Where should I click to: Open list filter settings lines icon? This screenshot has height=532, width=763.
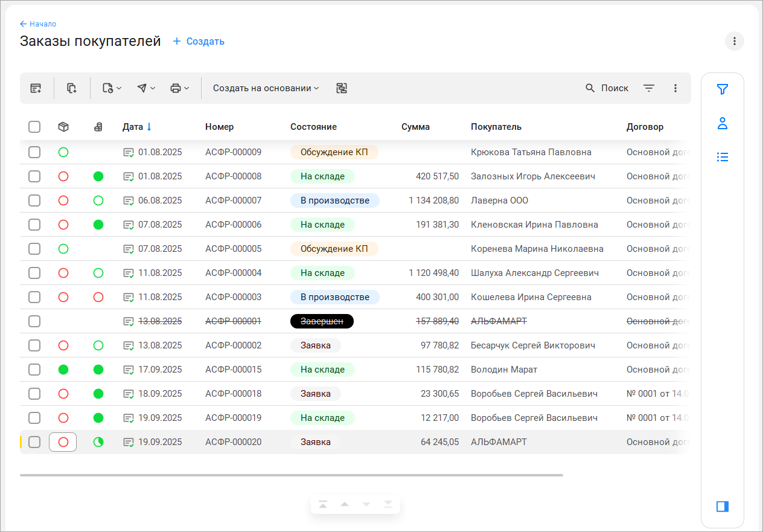(649, 88)
